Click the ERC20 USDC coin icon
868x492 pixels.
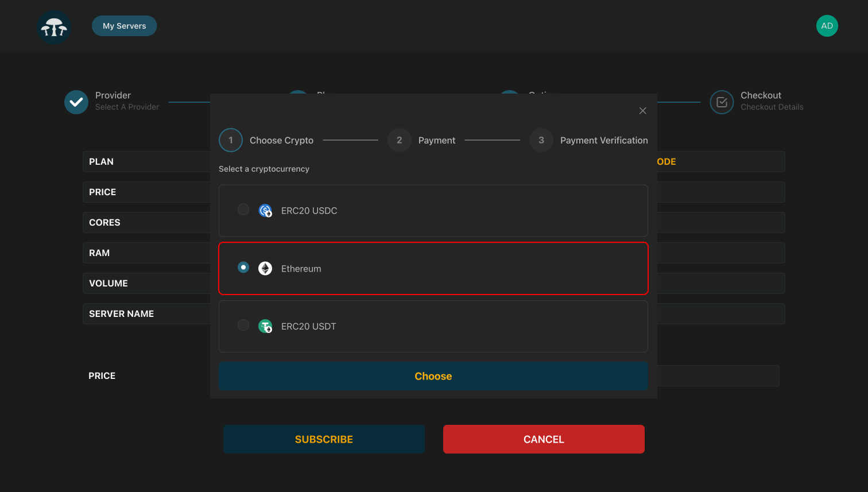pyautogui.click(x=265, y=211)
